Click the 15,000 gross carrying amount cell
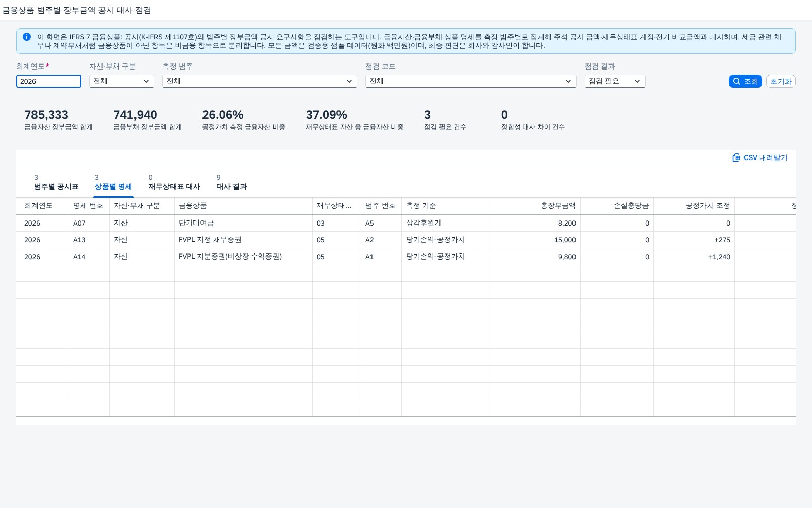Screen dimensions: 812x508 point(535,240)
